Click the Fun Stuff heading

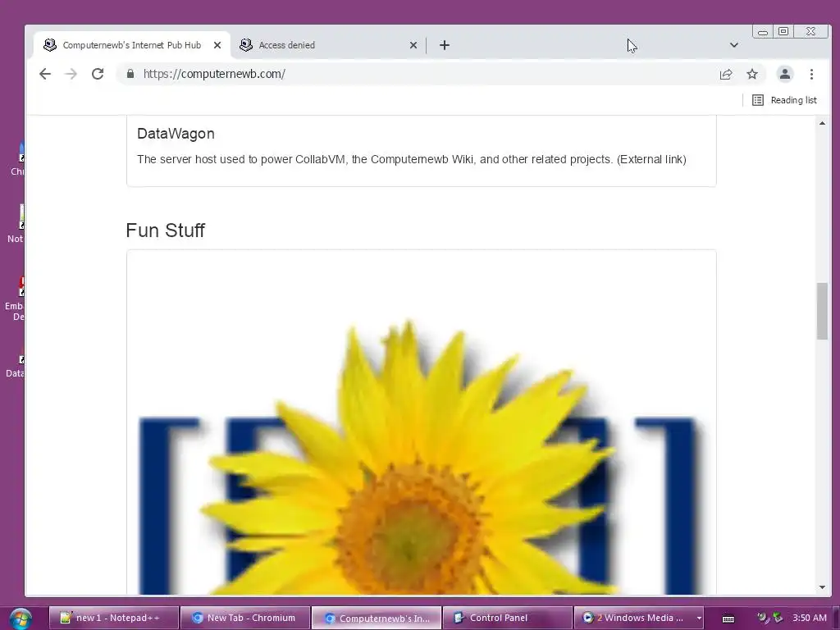tap(166, 231)
